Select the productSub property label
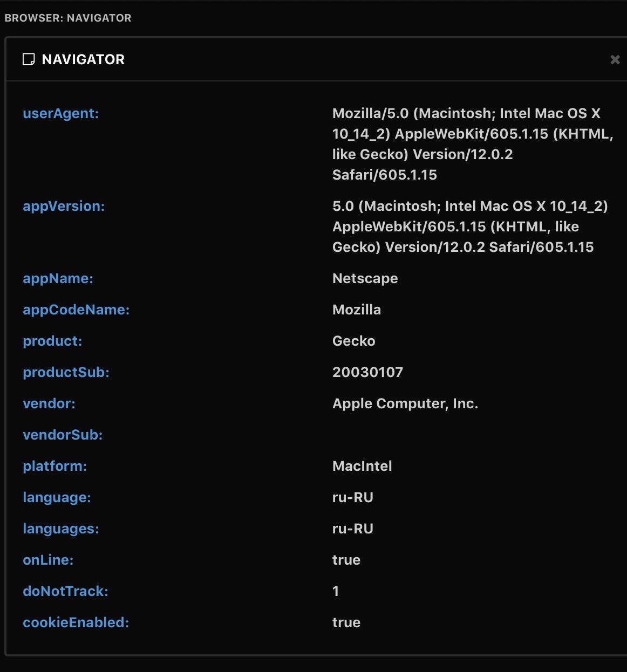627x672 pixels. [x=66, y=372]
